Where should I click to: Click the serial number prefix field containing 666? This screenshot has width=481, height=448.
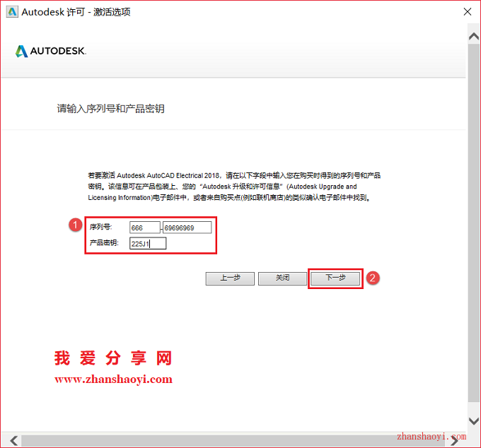tap(145, 228)
